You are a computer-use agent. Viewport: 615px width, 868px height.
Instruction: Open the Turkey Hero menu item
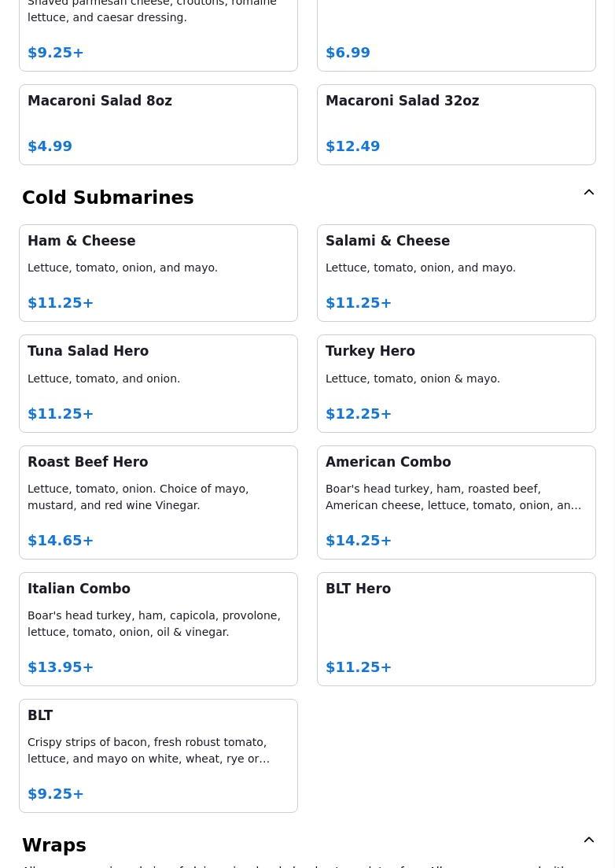456,383
